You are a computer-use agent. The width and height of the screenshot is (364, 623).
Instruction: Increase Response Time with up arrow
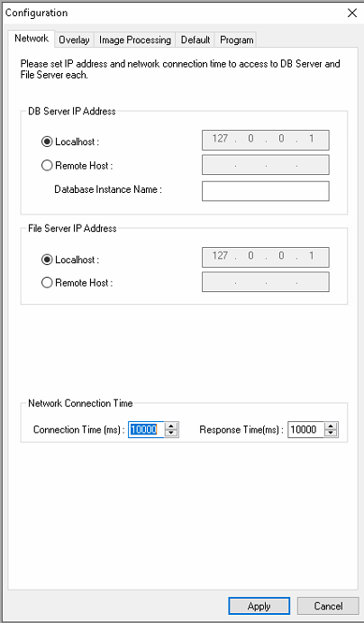(x=331, y=426)
